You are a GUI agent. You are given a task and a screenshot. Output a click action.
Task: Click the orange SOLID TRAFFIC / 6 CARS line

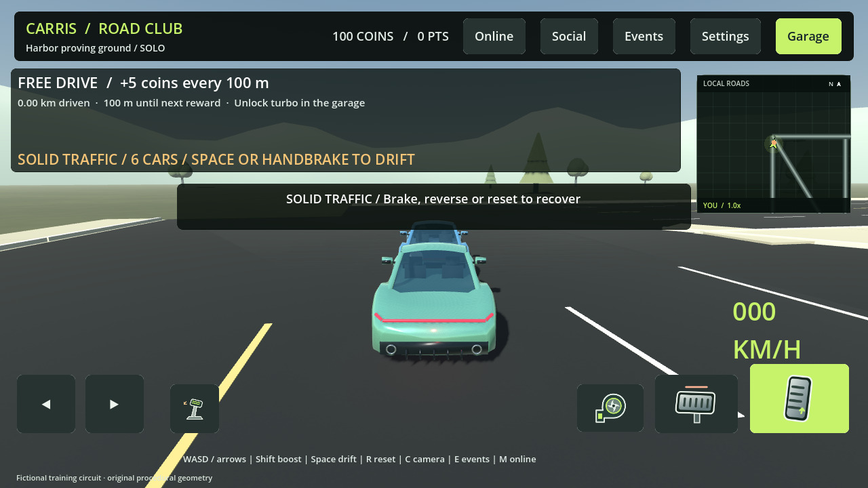[216, 160]
